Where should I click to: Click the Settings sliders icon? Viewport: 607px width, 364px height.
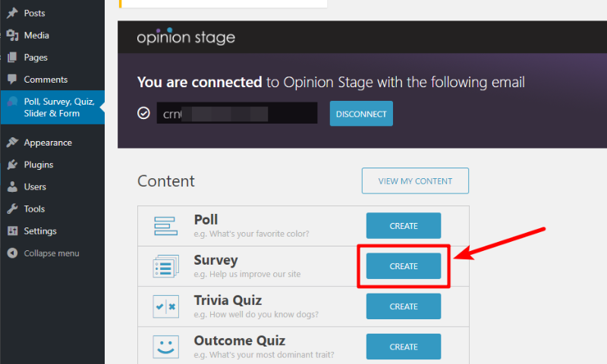coord(12,231)
